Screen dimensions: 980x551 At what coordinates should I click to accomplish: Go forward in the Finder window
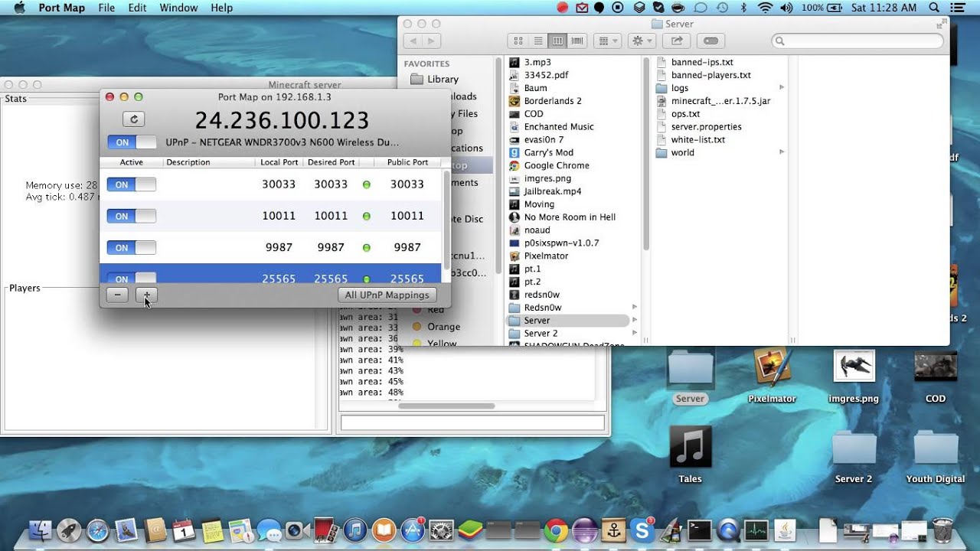click(x=433, y=41)
